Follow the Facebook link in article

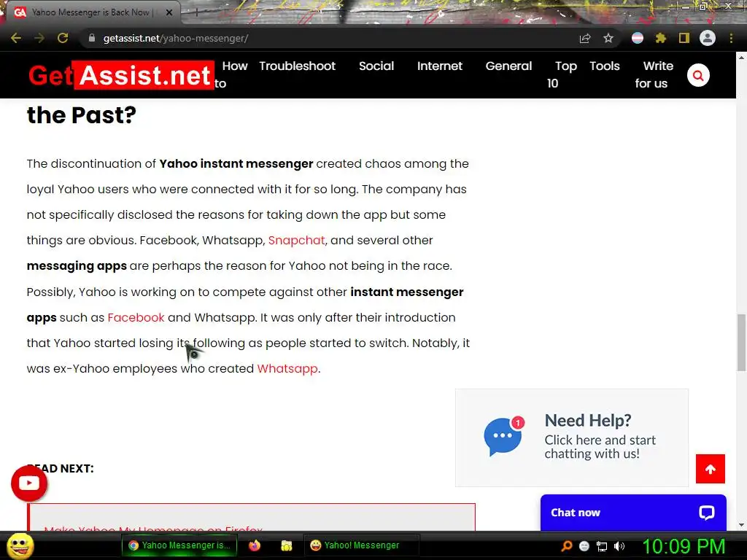[136, 317]
